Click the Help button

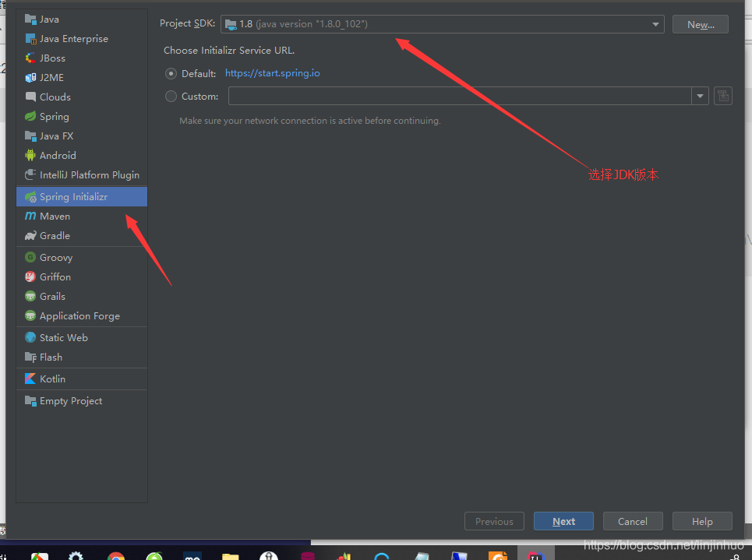702,521
